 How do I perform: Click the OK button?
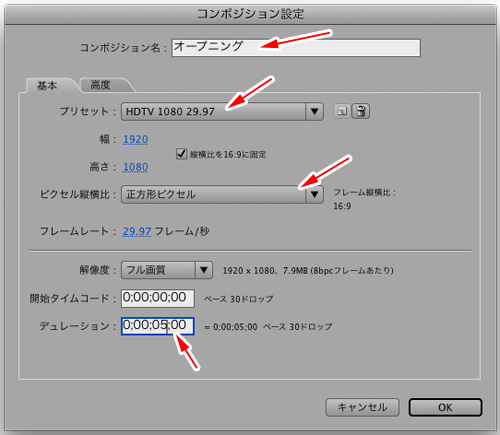pos(445,407)
